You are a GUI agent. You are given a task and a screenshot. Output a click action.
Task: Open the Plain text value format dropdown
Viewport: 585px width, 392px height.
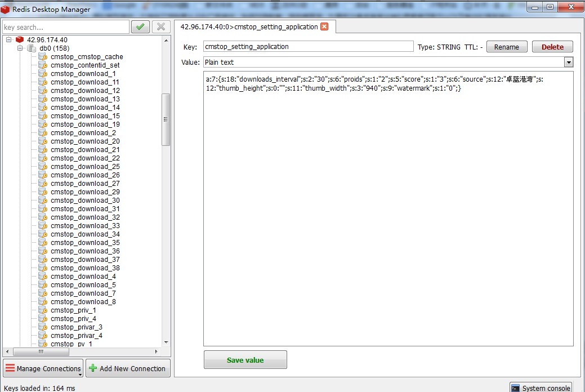tap(568, 63)
